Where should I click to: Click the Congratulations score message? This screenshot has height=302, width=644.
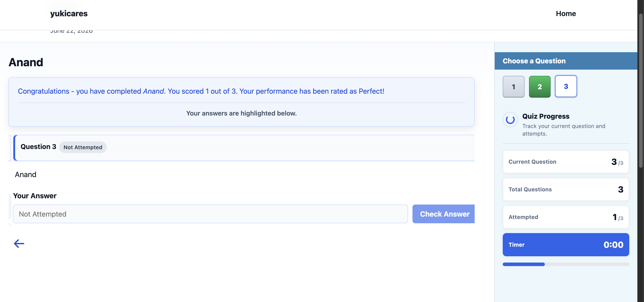[x=201, y=91]
